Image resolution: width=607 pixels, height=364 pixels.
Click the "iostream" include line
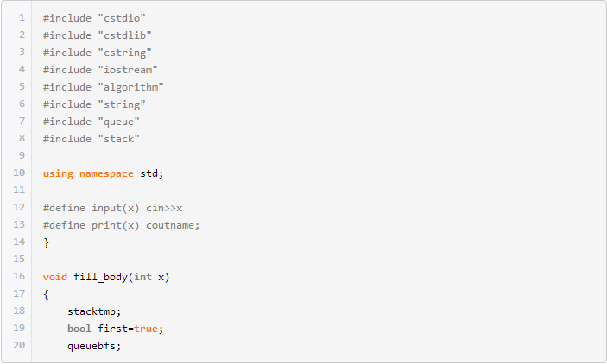[x=100, y=70]
